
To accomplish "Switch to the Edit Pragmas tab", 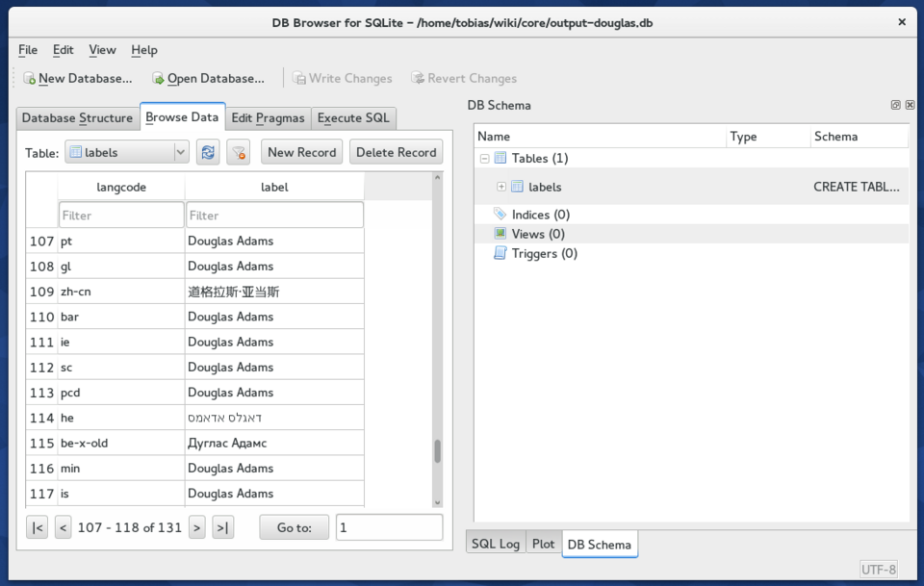I will coord(269,117).
